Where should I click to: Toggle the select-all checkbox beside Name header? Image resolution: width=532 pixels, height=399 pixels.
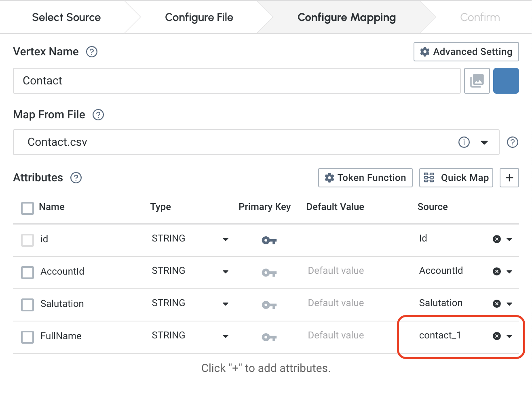click(x=27, y=208)
